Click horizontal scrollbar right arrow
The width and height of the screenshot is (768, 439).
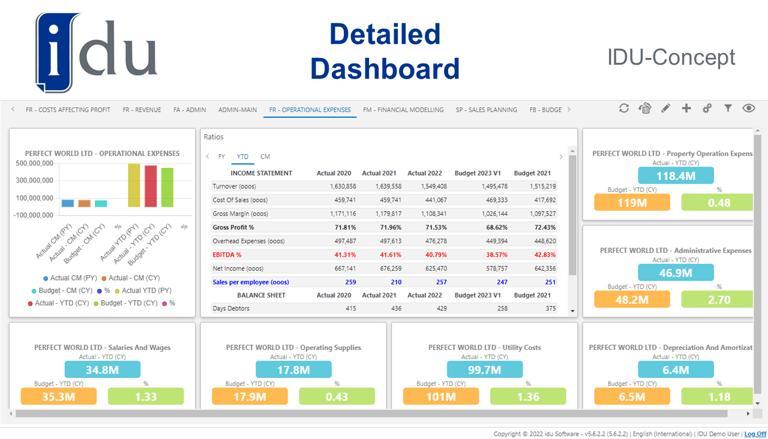pyautogui.click(x=748, y=414)
